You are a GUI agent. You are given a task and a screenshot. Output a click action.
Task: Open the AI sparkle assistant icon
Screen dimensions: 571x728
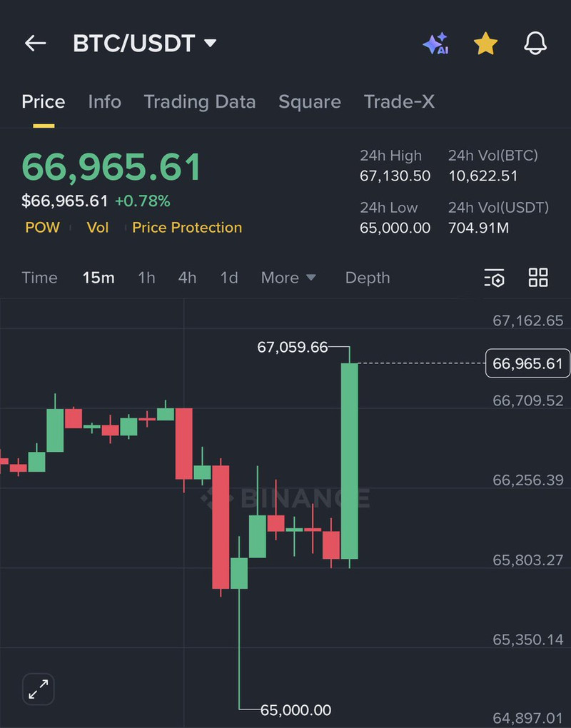[x=435, y=44]
